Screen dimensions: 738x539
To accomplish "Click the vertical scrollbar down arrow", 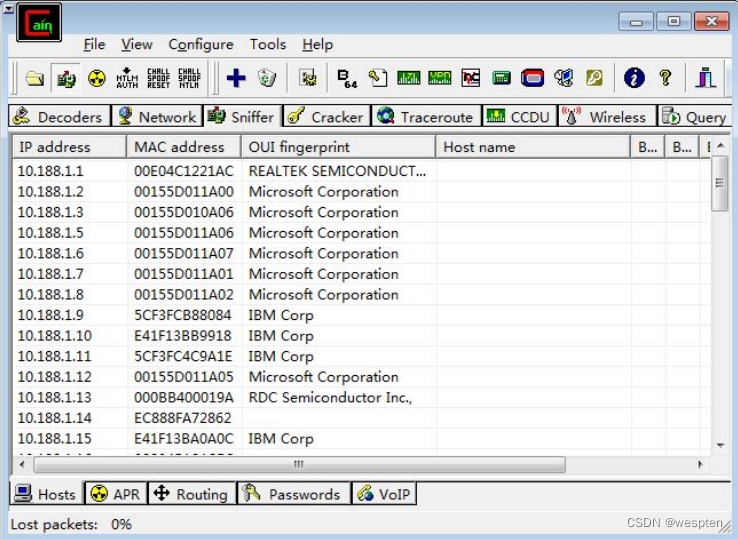I will point(720,445).
